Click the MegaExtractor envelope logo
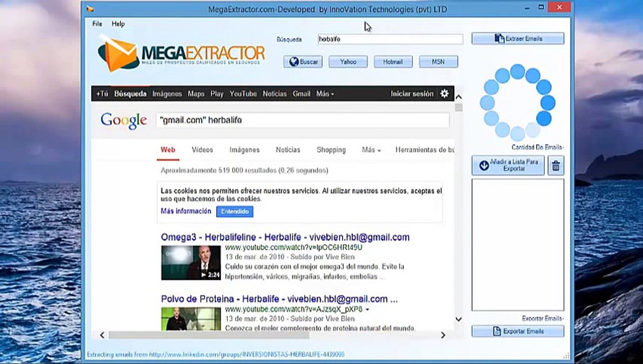 click(x=118, y=53)
